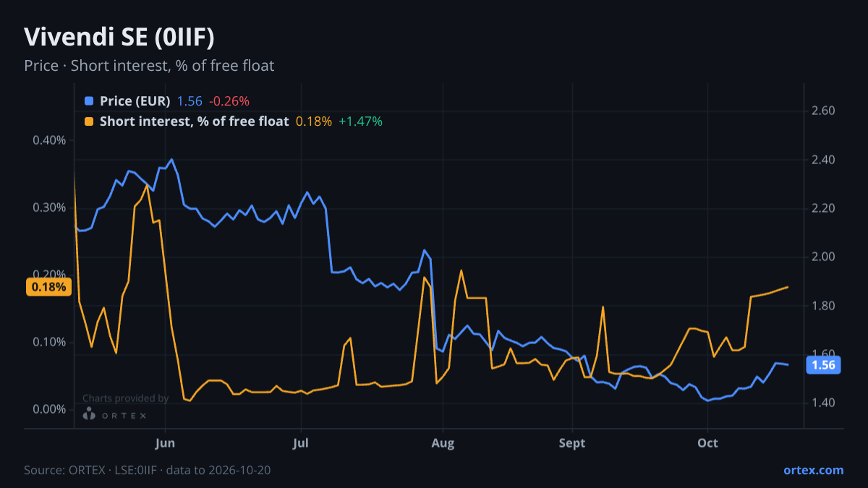
Task: Click the 0.10% left axis label
Action: [49, 342]
